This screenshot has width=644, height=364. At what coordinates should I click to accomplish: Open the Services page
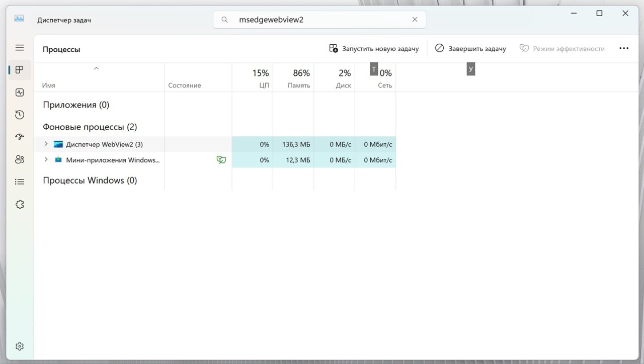tap(19, 204)
